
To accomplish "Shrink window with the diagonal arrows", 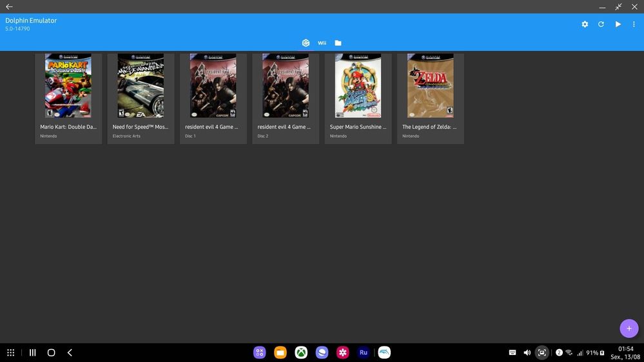I will click(618, 7).
